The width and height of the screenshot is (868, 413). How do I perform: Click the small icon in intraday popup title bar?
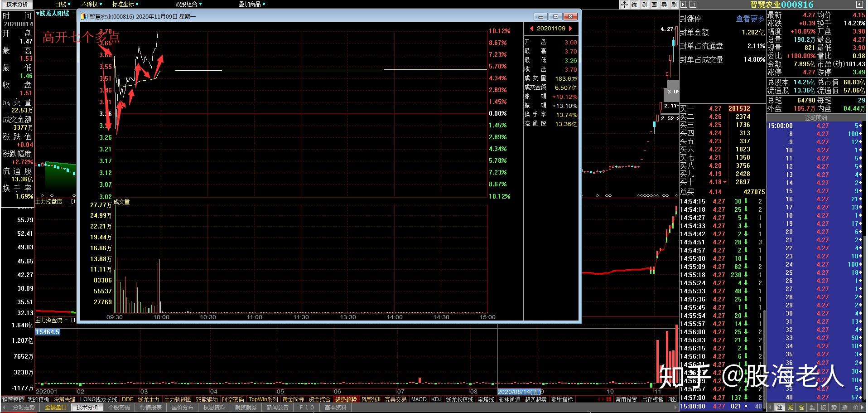pos(84,16)
